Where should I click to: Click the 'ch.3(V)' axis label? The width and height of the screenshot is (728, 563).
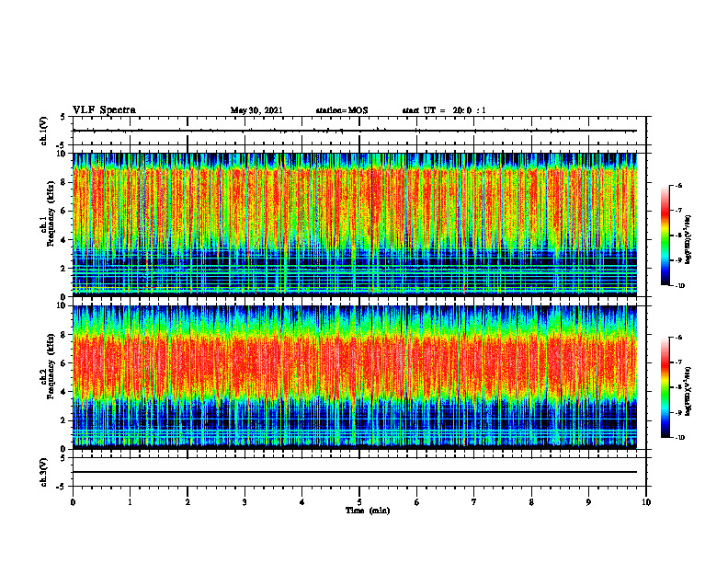click(x=43, y=472)
